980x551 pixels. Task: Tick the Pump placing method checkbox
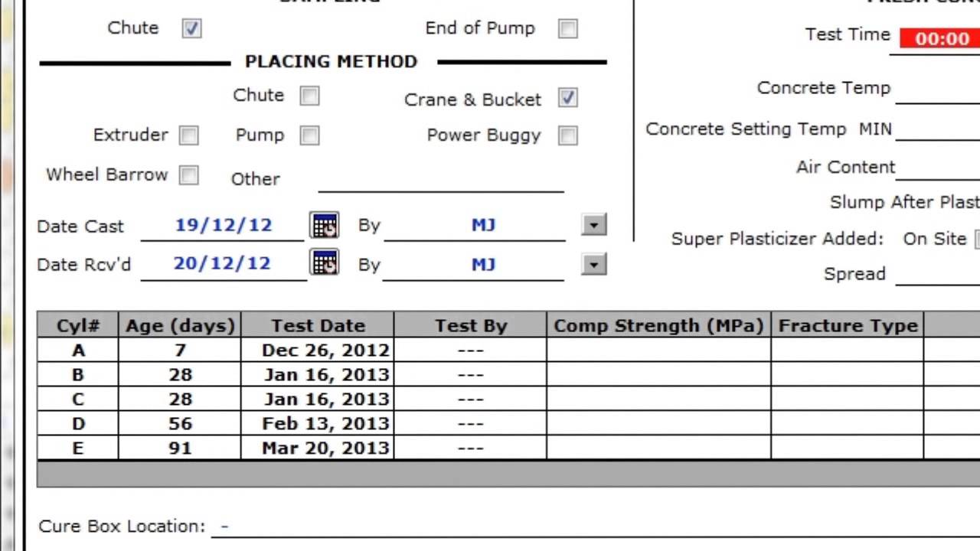click(309, 135)
